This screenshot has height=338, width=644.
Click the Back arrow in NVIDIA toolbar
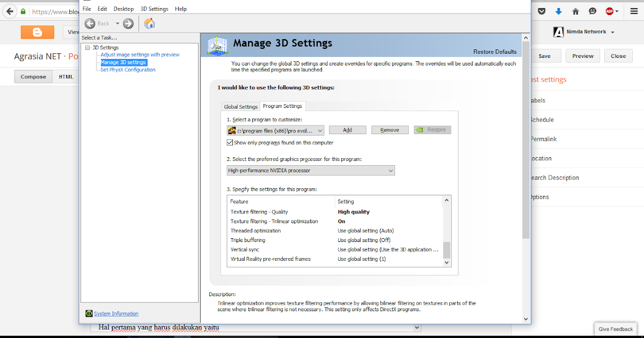tap(90, 23)
